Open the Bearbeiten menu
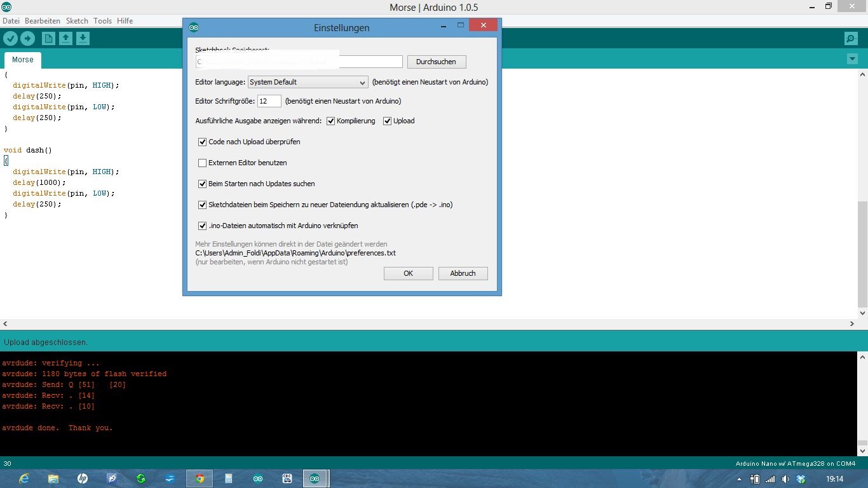Image resolution: width=868 pixels, height=488 pixels. pos(43,21)
